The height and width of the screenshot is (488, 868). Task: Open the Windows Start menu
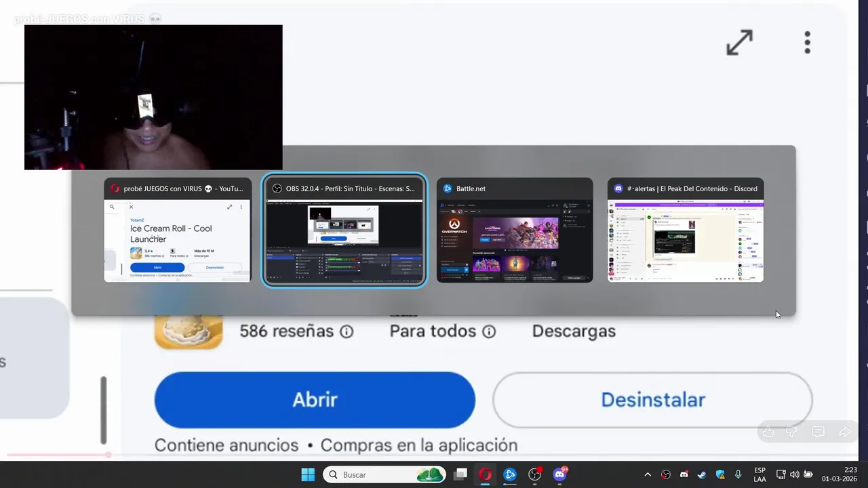click(308, 474)
